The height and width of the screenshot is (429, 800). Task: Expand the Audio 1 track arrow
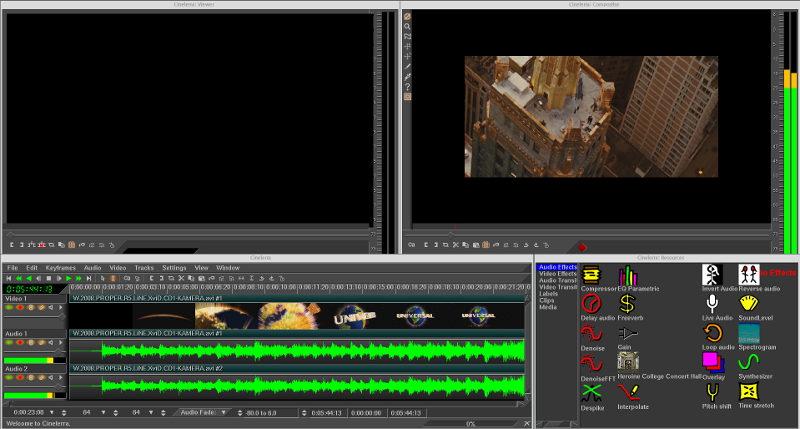pos(61,343)
